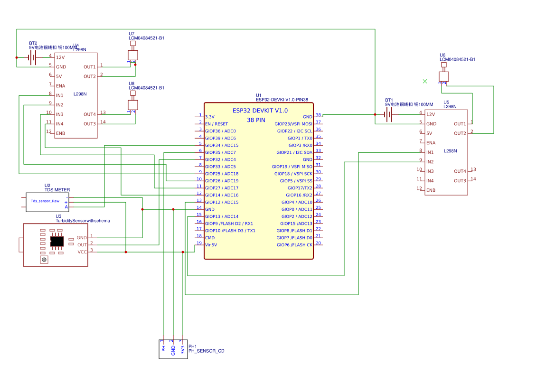Select the IN1 pin on U5 L298N

[x=430, y=152]
